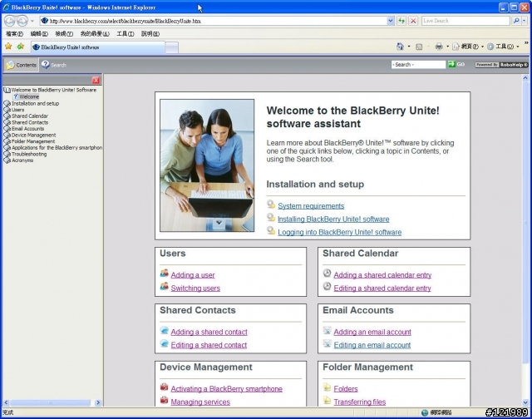The width and height of the screenshot is (532, 419).
Task: Click the icon beside Adding a shared contact
Action: coord(165,330)
